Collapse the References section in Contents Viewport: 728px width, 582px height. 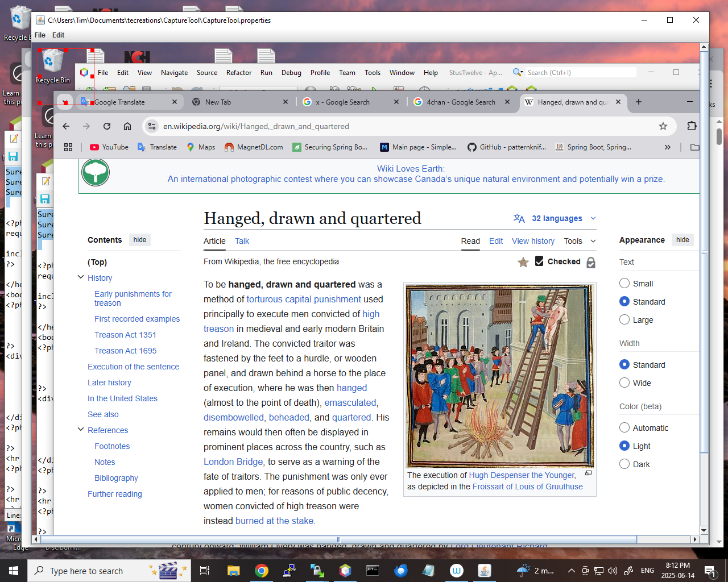click(81, 430)
